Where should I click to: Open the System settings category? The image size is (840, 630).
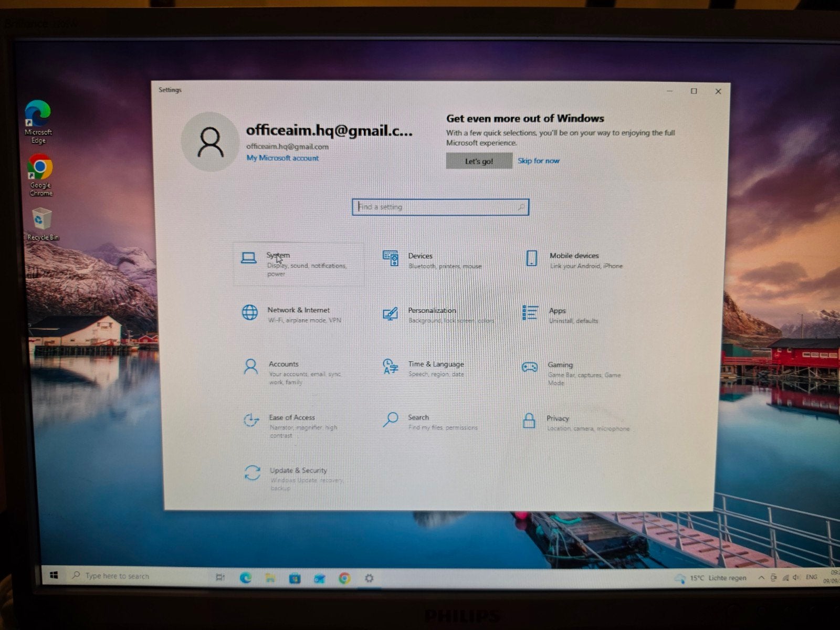[x=298, y=264]
